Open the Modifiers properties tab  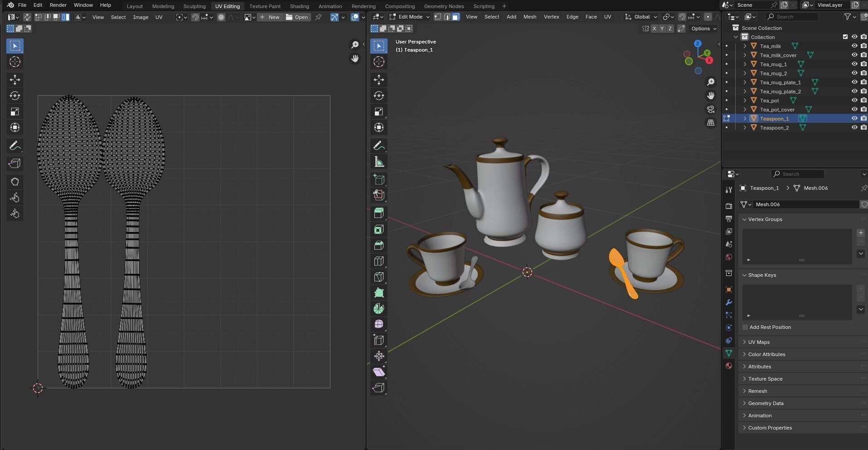pyautogui.click(x=729, y=302)
